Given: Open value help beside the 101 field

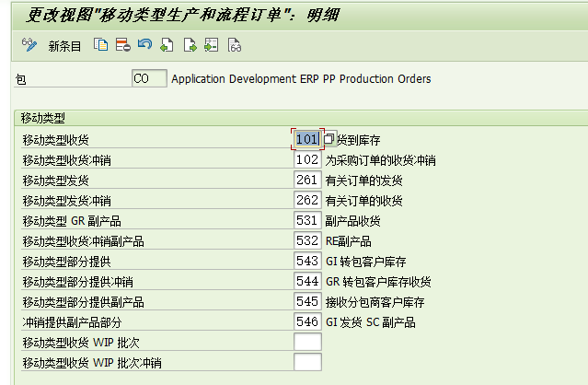Looking at the screenshot, I should click(329, 139).
